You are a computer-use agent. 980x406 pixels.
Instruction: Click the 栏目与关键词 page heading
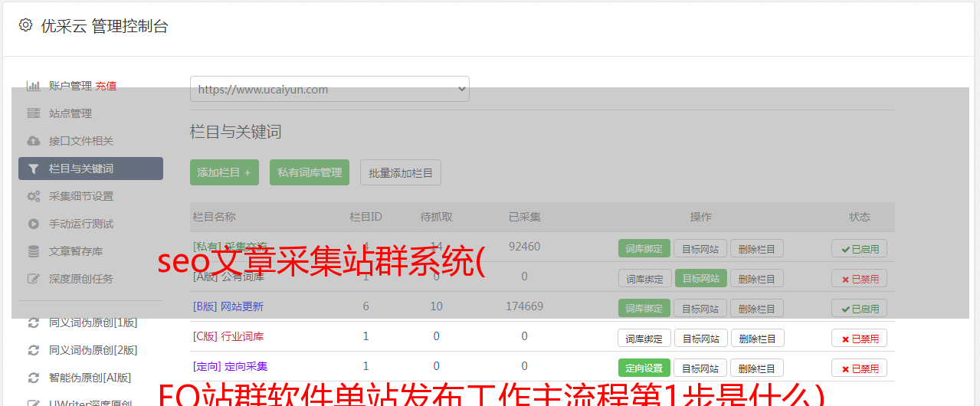click(x=236, y=132)
